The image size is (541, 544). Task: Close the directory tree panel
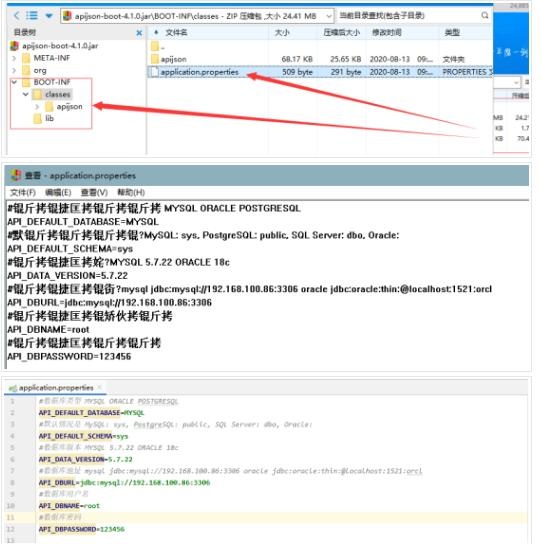pyautogui.click(x=139, y=33)
